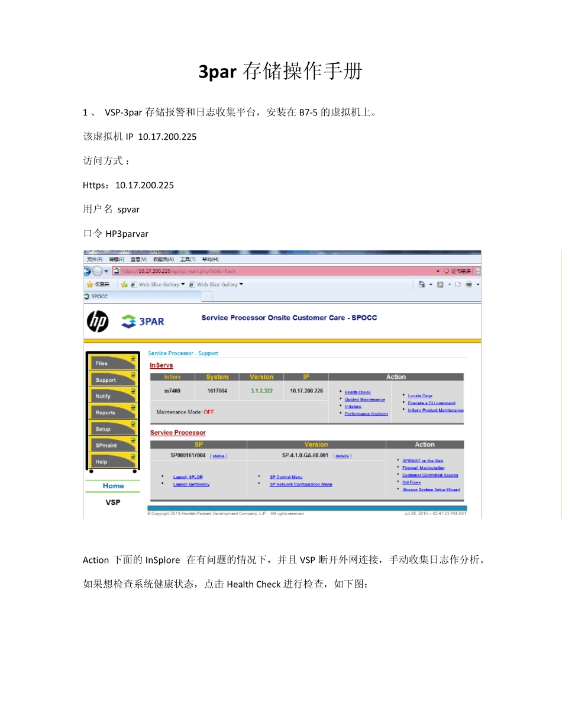Click the RSS feeds icon in toolbar

(x=441, y=285)
